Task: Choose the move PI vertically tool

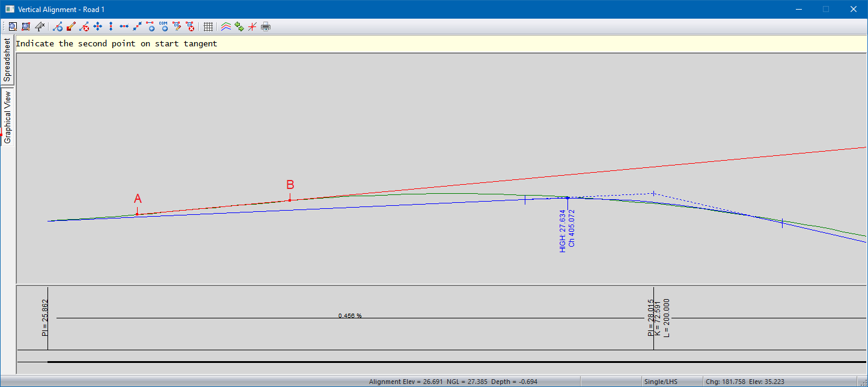Action: pyautogui.click(x=111, y=26)
